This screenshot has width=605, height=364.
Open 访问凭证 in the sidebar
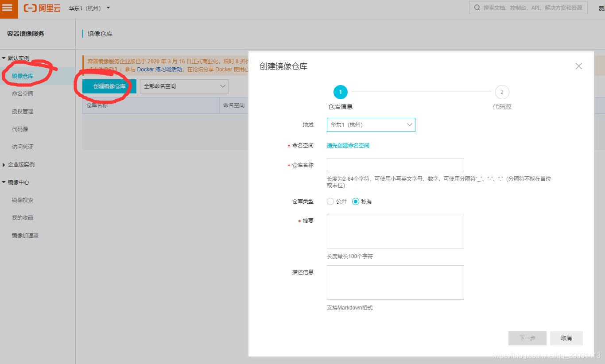23,147
